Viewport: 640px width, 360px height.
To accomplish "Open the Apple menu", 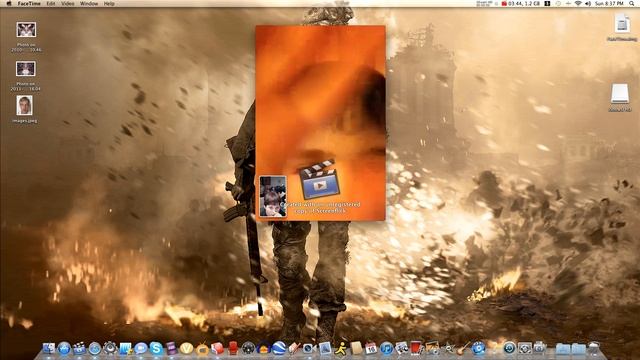I will coord(9,3).
